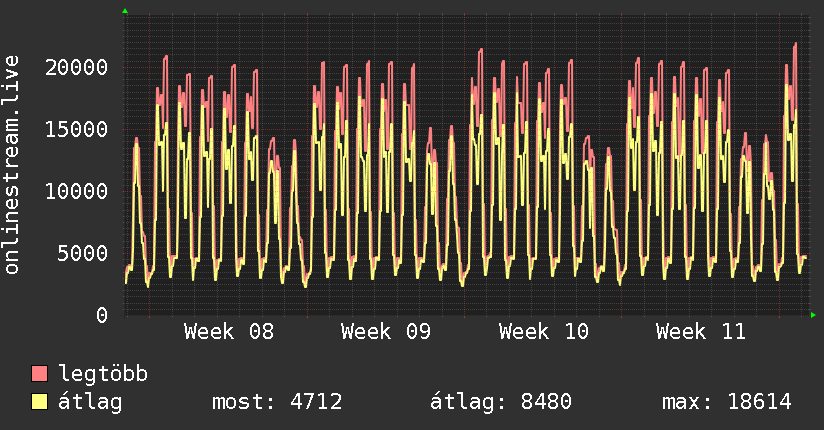This screenshot has width=824, height=430.
Task: Click the Week 11 axis label
Action: (701, 332)
